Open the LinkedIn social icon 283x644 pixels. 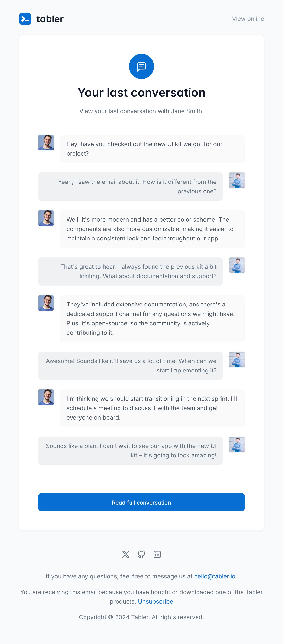point(157,554)
